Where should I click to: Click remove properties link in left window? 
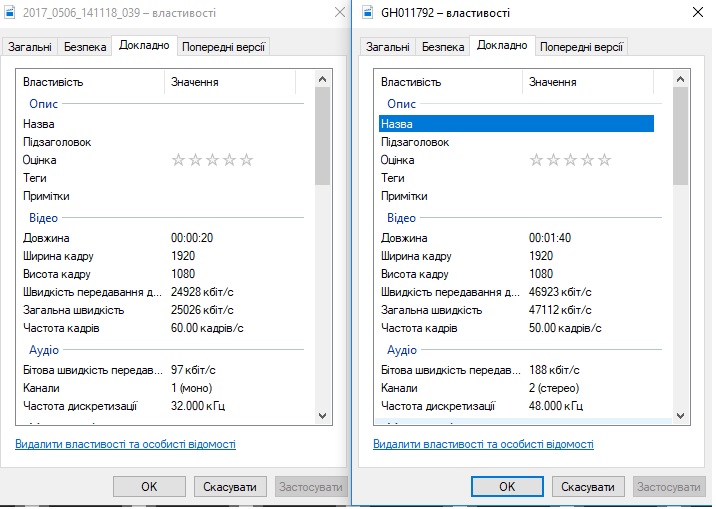(125, 444)
